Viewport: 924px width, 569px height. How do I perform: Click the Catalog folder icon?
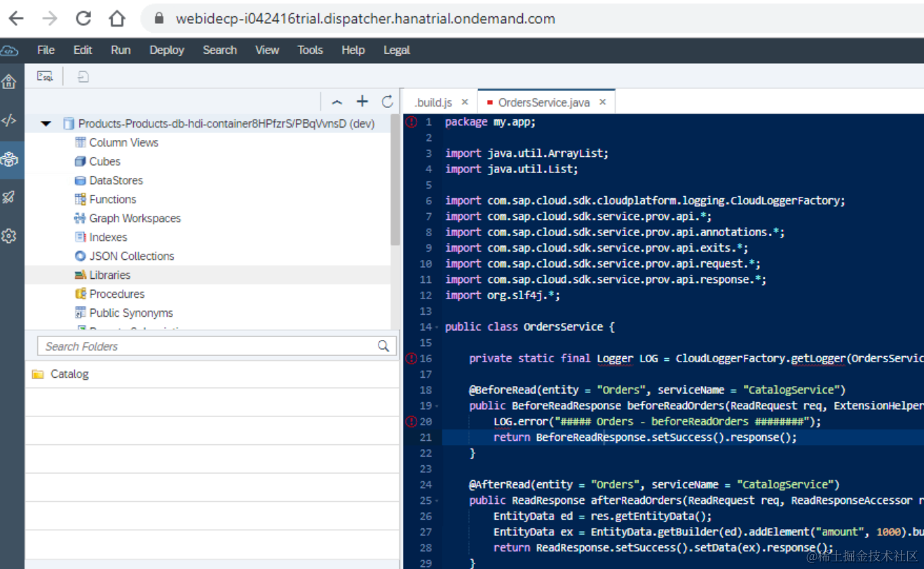[38, 374]
